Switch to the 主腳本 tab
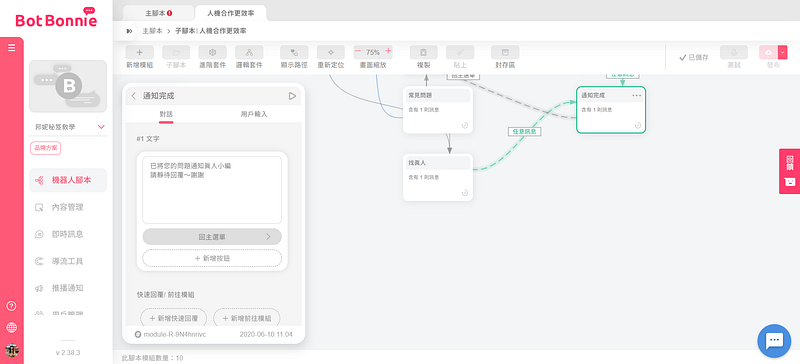800x364 pixels. [158, 13]
